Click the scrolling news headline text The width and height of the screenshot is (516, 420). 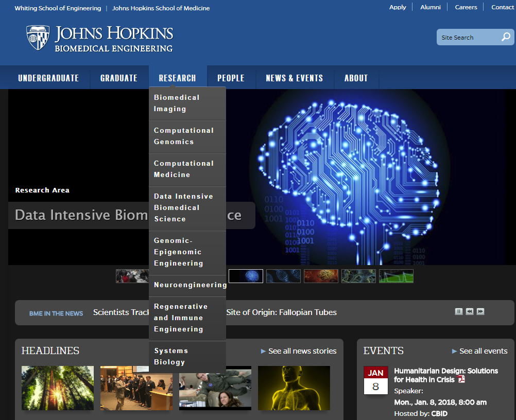click(215, 312)
